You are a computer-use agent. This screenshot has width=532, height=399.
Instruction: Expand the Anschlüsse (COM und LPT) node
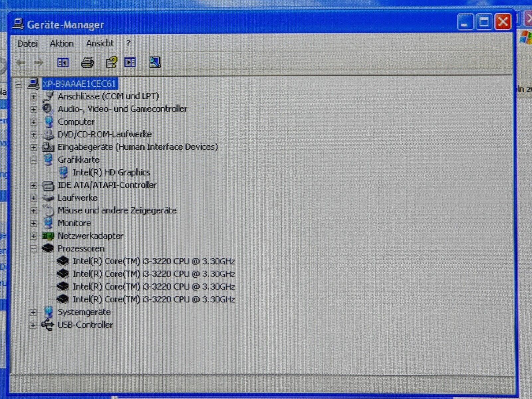[x=33, y=97]
